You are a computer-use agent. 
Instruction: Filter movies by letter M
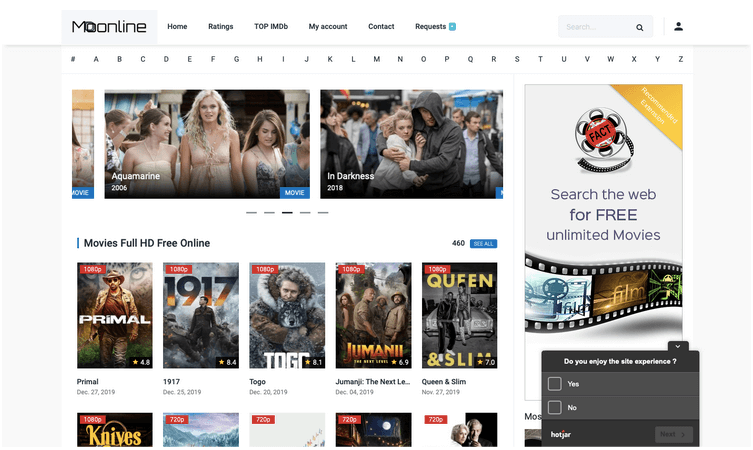(376, 59)
